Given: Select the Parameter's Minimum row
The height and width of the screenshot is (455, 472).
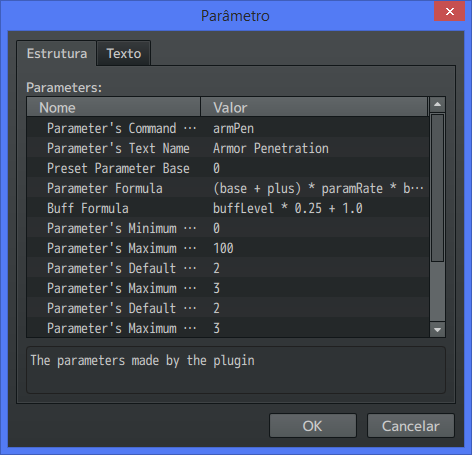Looking at the screenshot, I should (228, 228).
